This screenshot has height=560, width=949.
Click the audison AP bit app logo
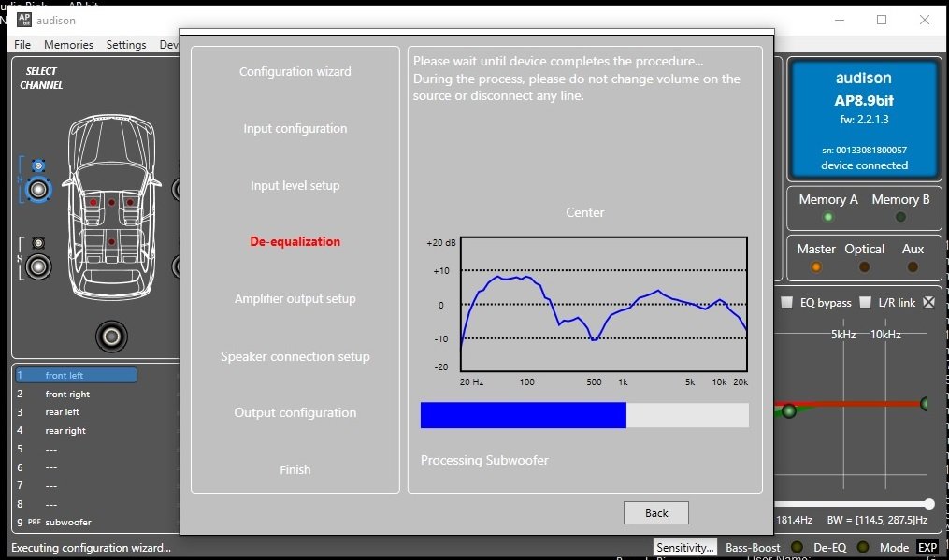[x=24, y=20]
